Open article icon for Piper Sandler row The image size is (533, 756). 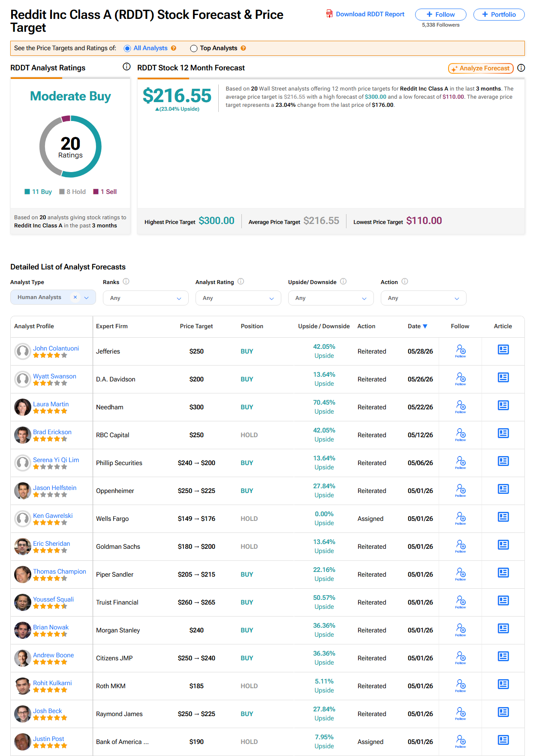coord(503,573)
